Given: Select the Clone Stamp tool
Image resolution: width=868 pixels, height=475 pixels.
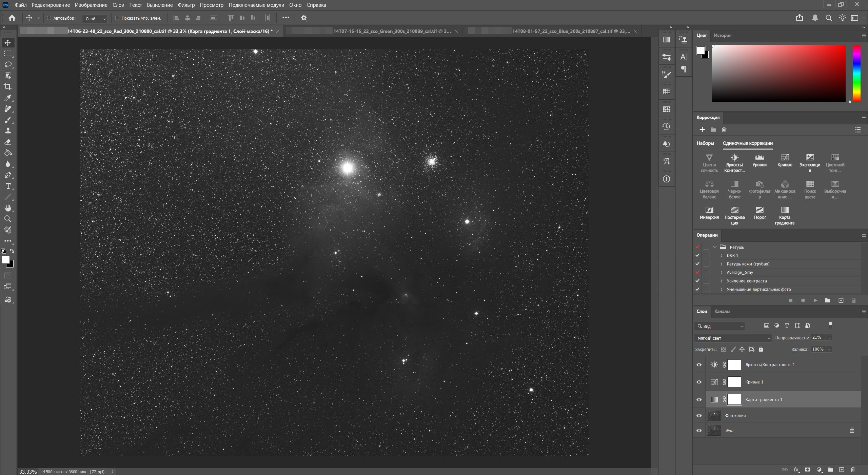Looking at the screenshot, I should coord(8,131).
